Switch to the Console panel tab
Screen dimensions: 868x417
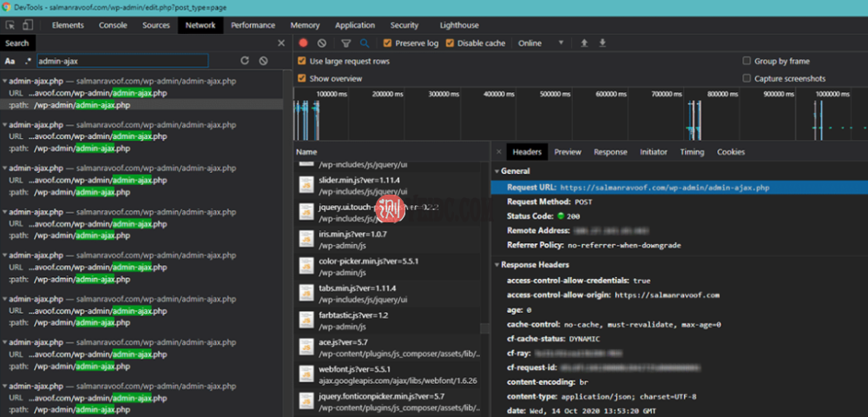(x=113, y=25)
